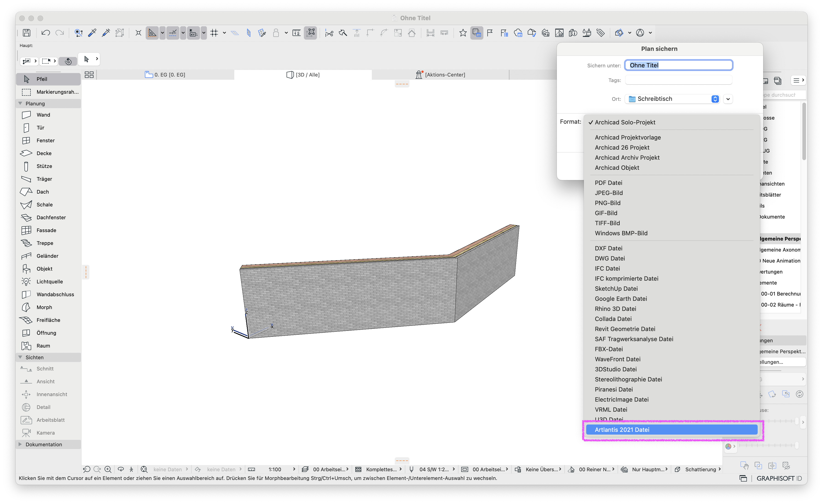823x504 pixels.
Task: Select the Schnitt tool
Action: tap(48, 369)
